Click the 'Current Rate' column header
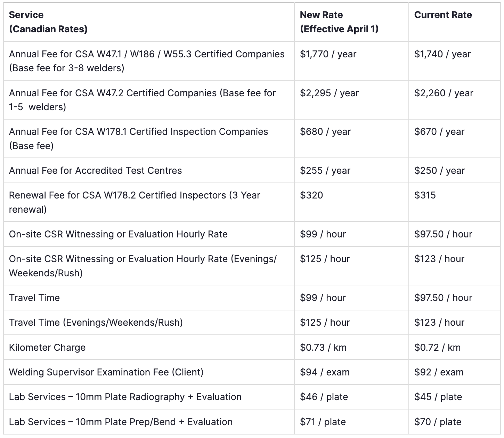 (x=443, y=15)
